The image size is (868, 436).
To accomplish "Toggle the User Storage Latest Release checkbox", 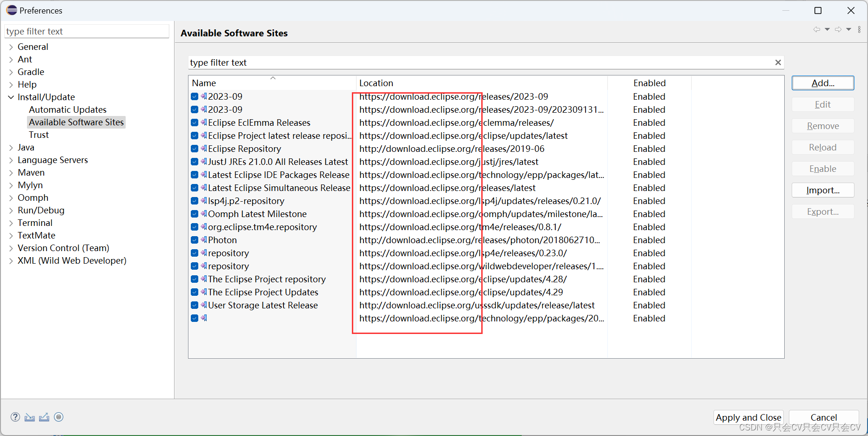I will (195, 305).
